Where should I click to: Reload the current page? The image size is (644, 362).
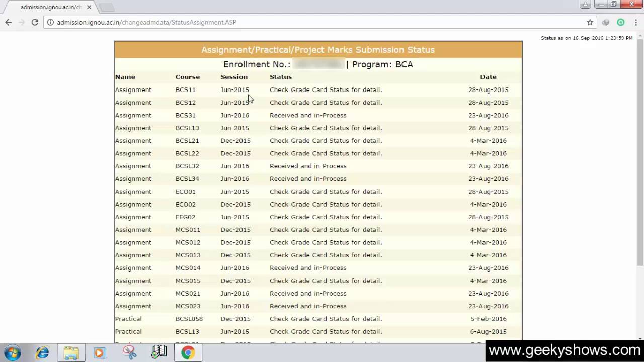click(35, 22)
